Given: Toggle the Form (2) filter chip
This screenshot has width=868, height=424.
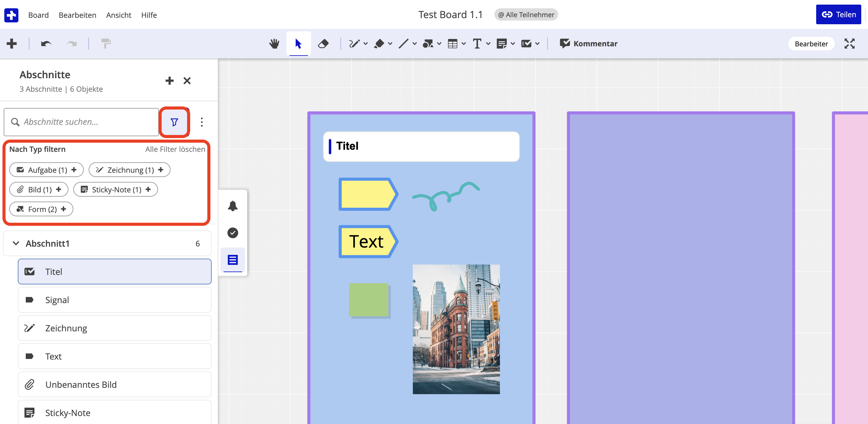Looking at the screenshot, I should 41,209.
